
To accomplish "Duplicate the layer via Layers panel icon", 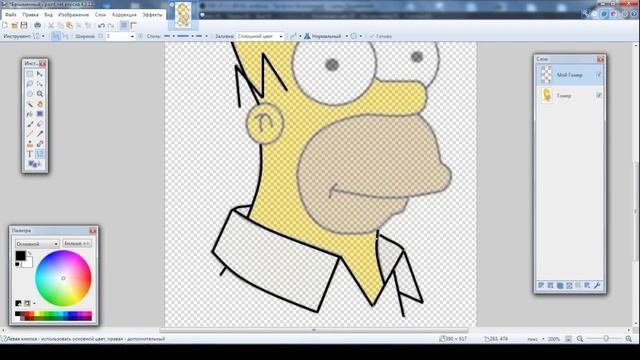I will pos(560,285).
